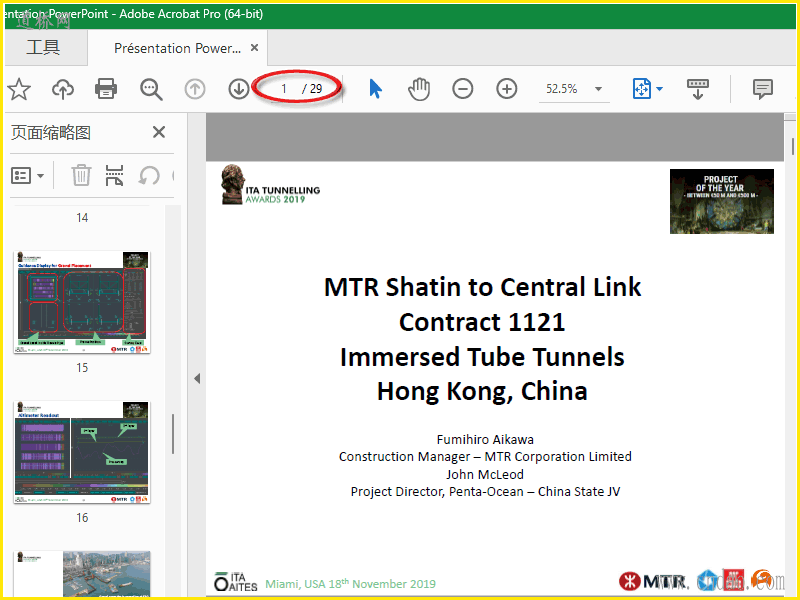The image size is (800, 600).
Task: Click the 'John McLeod' text
Action: pos(485,474)
